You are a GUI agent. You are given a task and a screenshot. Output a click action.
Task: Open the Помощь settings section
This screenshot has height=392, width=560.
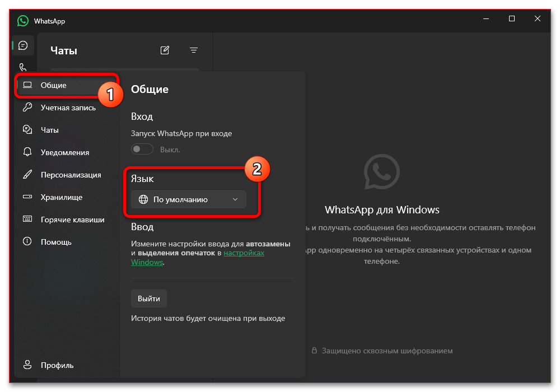pyautogui.click(x=67, y=242)
